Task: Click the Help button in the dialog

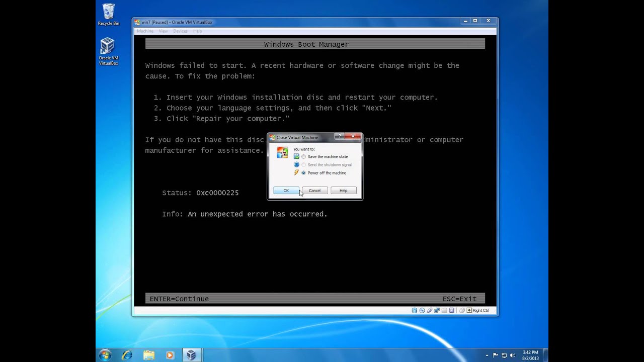Action: (343, 191)
